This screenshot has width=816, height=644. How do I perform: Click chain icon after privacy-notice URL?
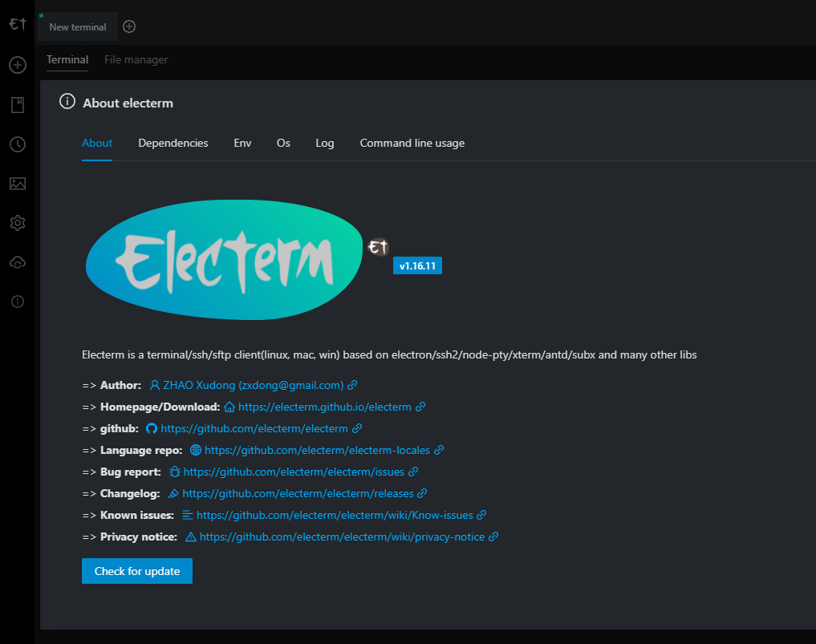tap(494, 537)
